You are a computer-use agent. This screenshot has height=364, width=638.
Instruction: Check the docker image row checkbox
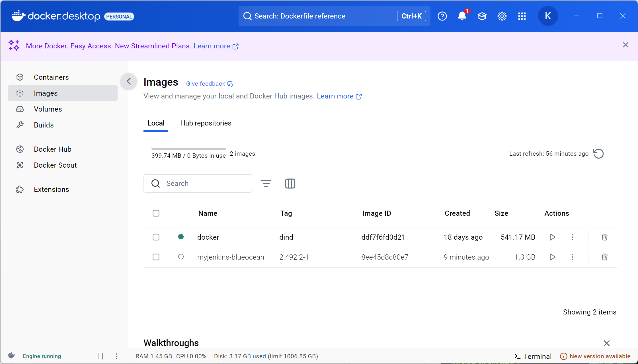(x=156, y=237)
